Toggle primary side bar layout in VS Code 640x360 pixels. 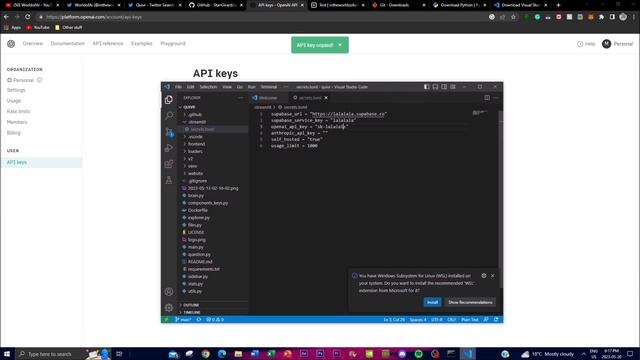coord(427,87)
